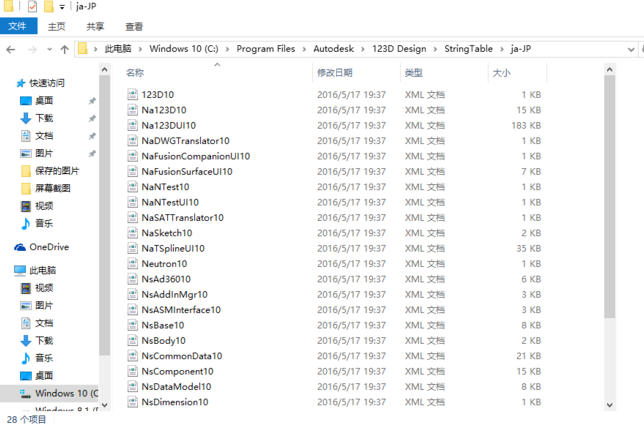This screenshot has height=426, width=644.
Task: Open 保存的图片 folder in sidebar
Action: tap(57, 171)
